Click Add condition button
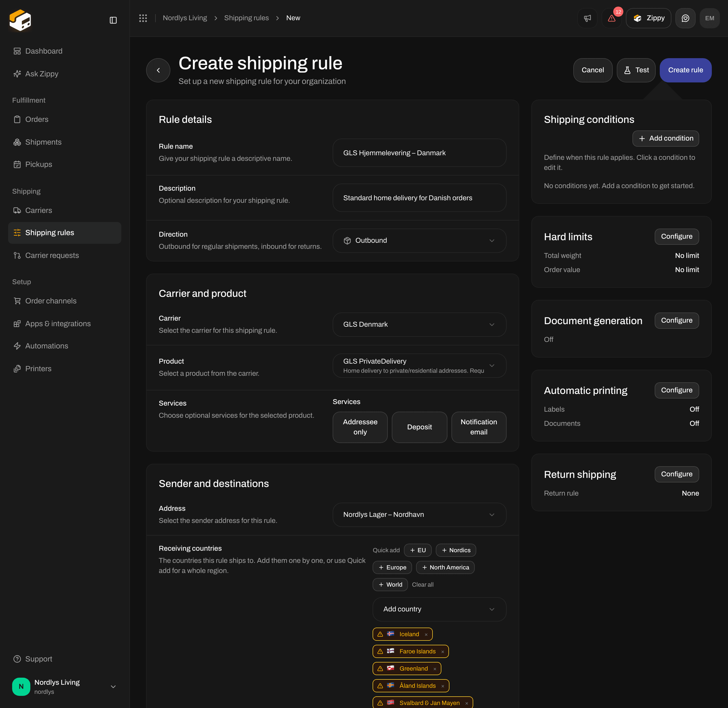This screenshot has height=708, width=728. pos(666,138)
